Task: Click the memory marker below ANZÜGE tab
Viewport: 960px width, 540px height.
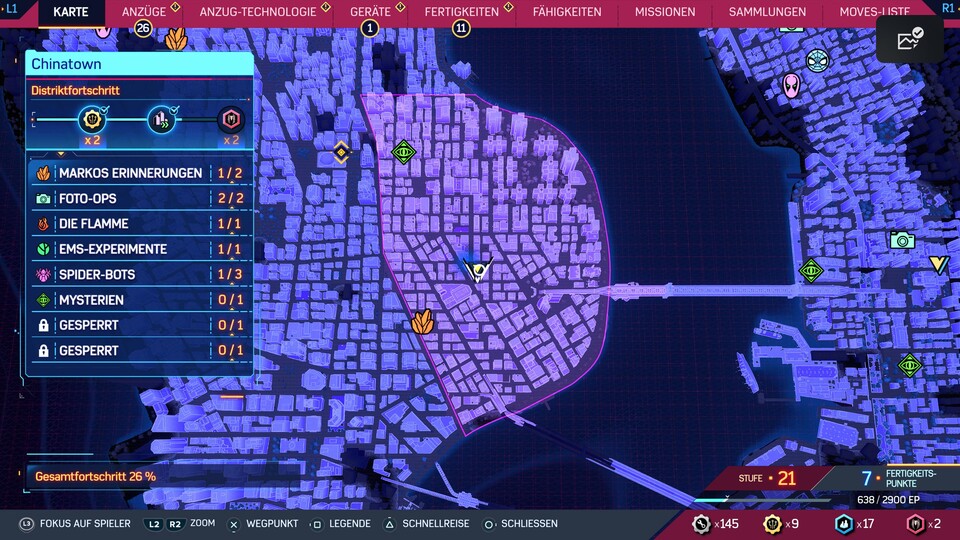Action: (x=176, y=39)
